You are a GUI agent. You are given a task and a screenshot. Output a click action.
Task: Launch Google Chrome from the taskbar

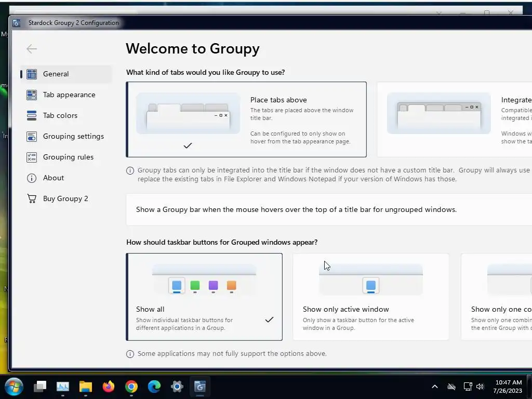click(x=131, y=387)
